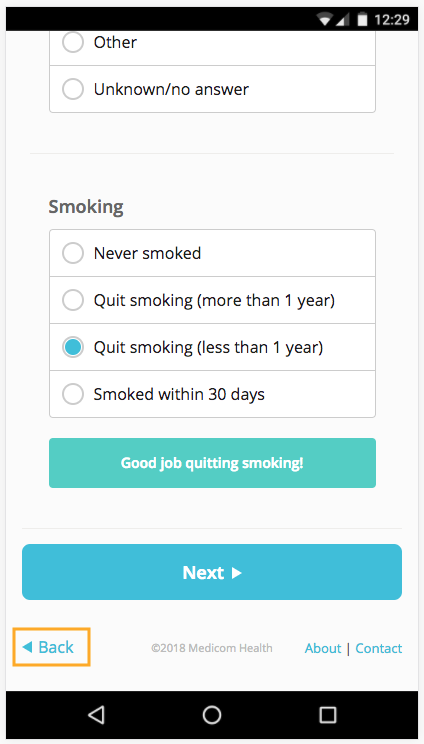Open the Contact link
Screen dimensions: 424x744
[378, 648]
